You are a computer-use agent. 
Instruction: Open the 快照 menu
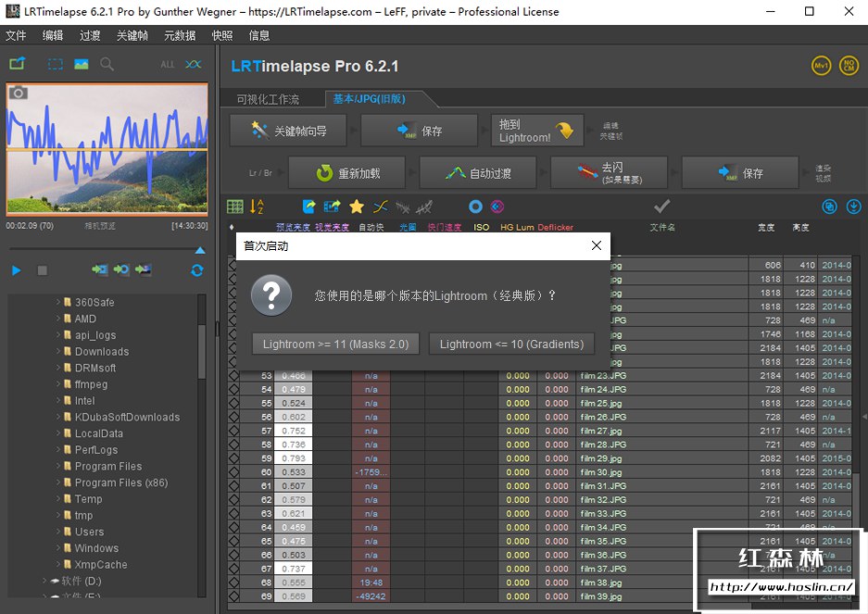(222, 35)
